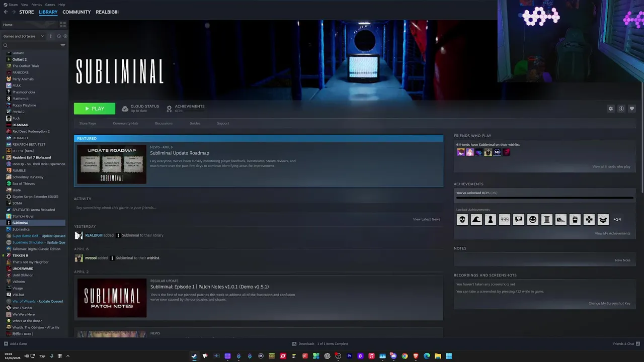The height and width of the screenshot is (362, 644).
Task: Open Guides link
Action: [x=195, y=123]
